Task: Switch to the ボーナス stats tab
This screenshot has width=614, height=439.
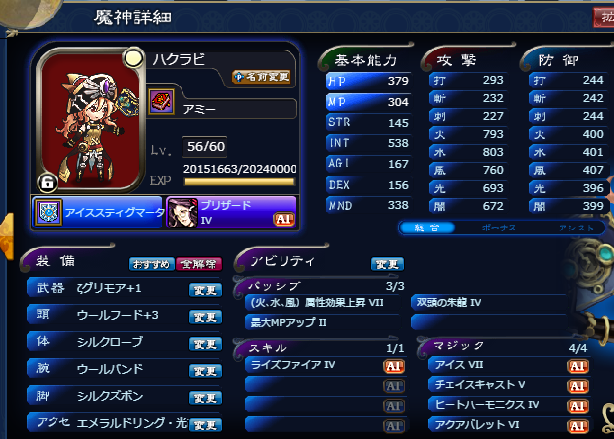Action: point(498,228)
